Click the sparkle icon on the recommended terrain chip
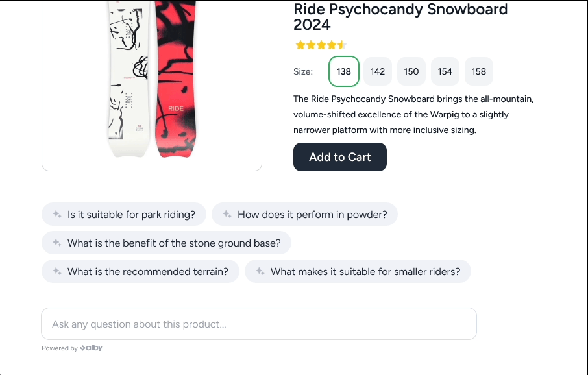This screenshot has height=375, width=588. pyautogui.click(x=56, y=271)
